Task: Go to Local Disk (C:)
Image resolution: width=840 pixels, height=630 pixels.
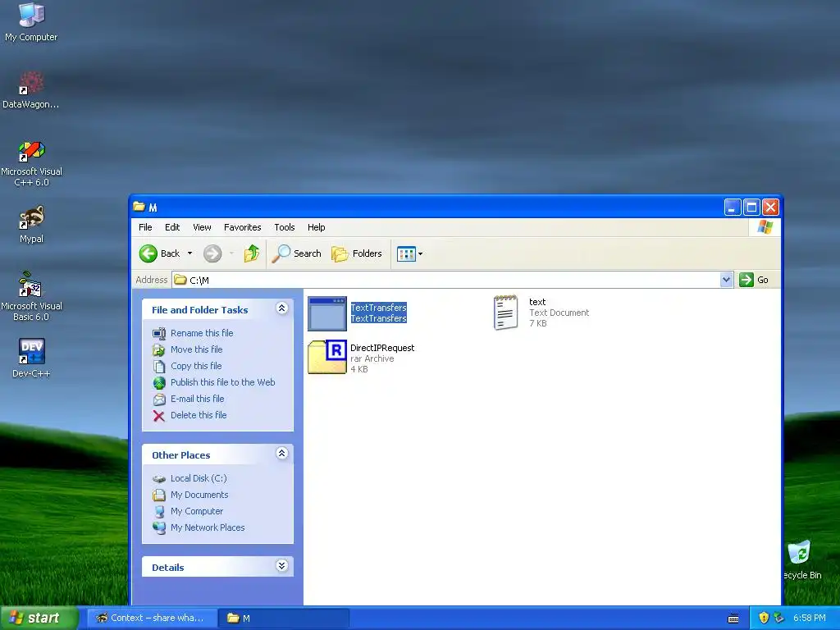Action: point(199,478)
